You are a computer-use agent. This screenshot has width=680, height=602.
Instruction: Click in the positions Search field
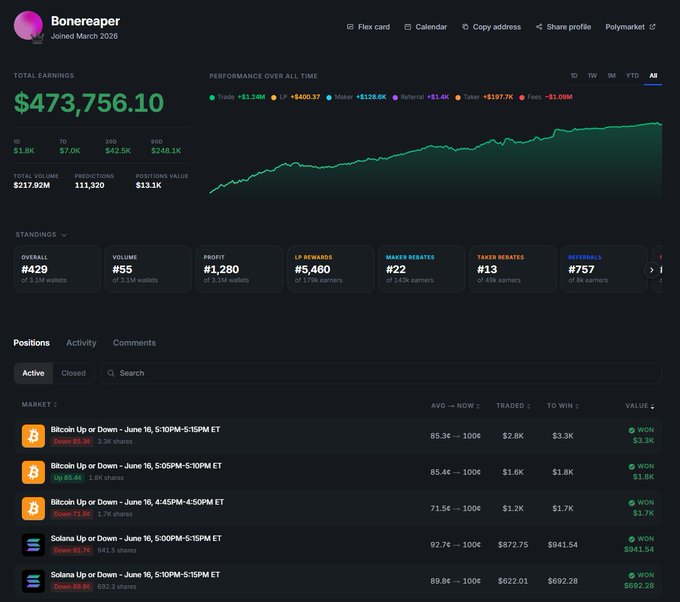click(381, 373)
